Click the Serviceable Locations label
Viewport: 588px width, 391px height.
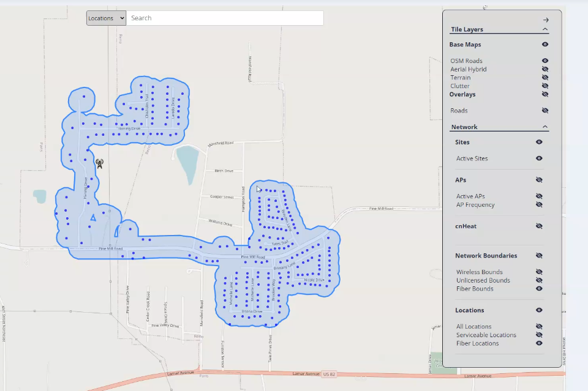click(x=486, y=335)
